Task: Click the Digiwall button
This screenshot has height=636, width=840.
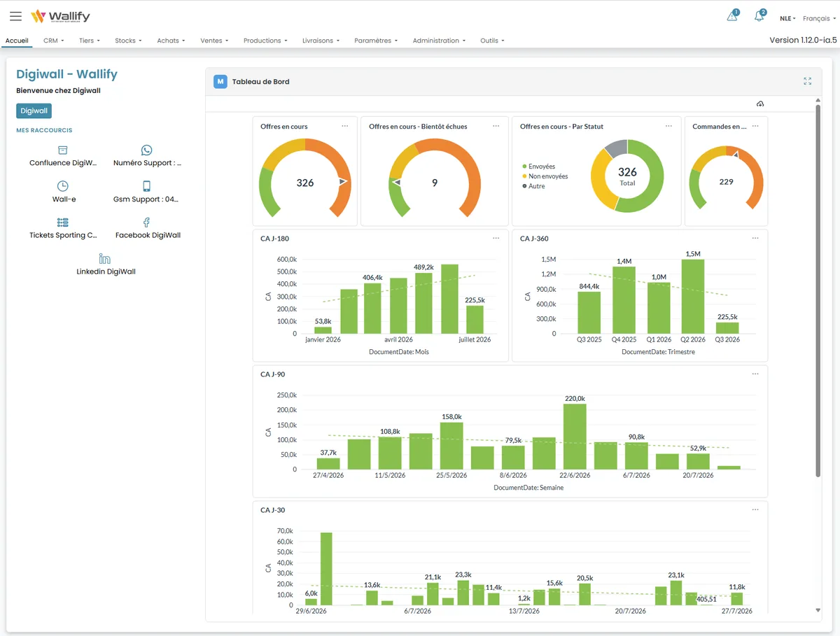Action: click(x=34, y=111)
